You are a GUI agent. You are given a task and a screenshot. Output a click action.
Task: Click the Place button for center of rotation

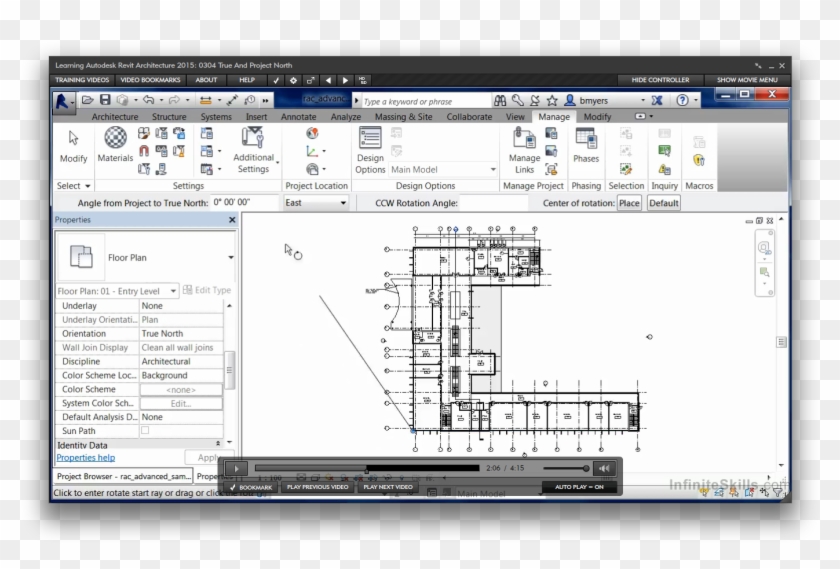(629, 203)
